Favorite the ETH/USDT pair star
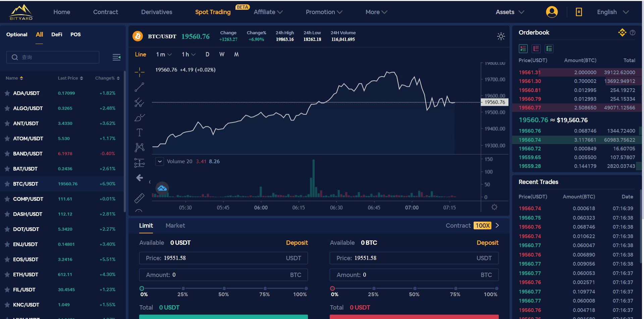 (7, 274)
